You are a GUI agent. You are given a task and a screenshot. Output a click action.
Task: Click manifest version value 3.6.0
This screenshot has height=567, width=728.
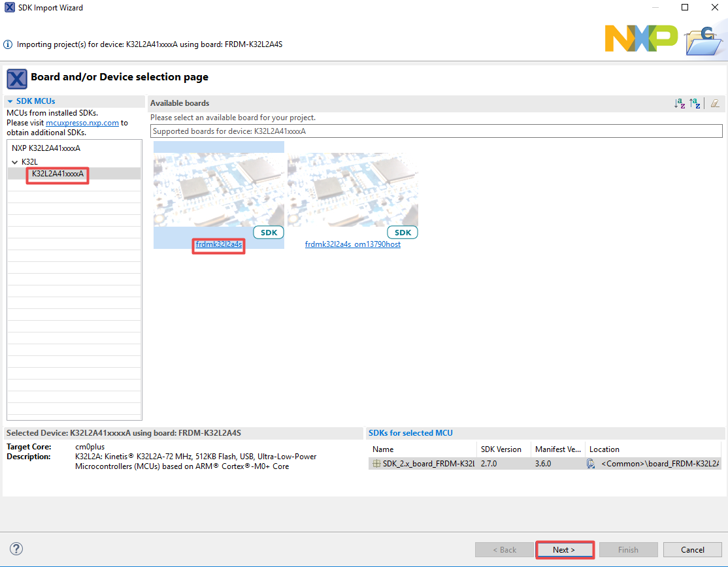click(543, 464)
